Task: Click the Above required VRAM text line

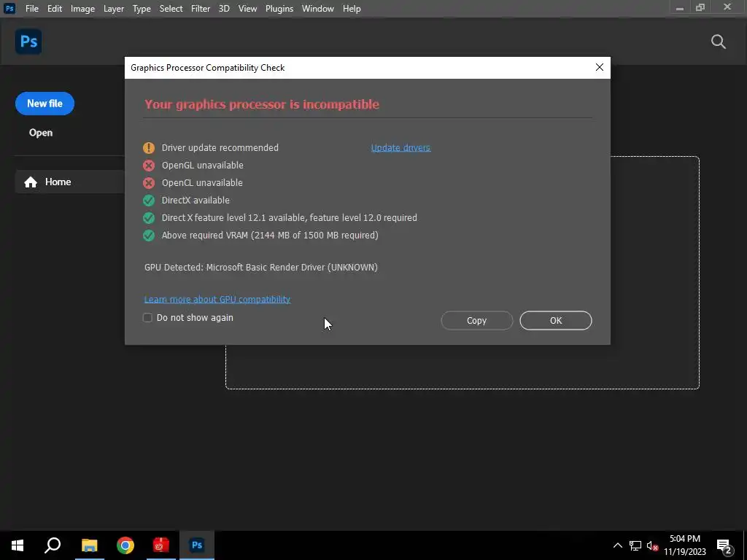Action: (x=270, y=236)
